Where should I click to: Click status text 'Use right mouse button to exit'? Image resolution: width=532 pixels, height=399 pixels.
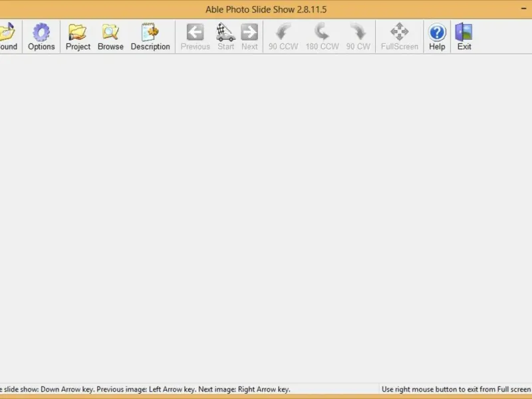(x=456, y=389)
